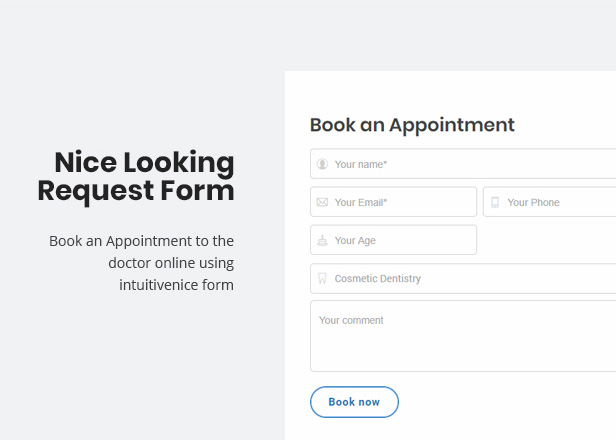
Task: Click the birthday cake icon in Age field
Action: pyautogui.click(x=322, y=240)
